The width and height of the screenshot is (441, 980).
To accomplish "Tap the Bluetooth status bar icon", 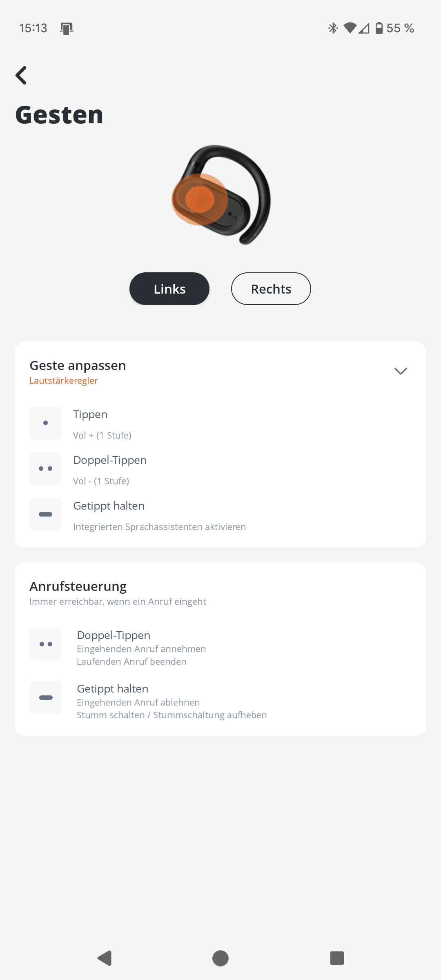I will (x=333, y=28).
